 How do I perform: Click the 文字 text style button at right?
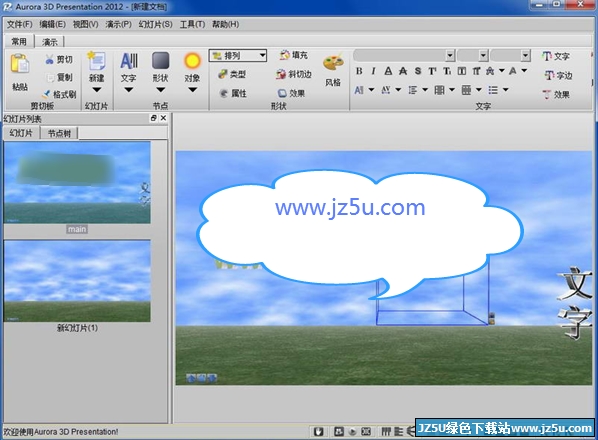pyautogui.click(x=556, y=56)
